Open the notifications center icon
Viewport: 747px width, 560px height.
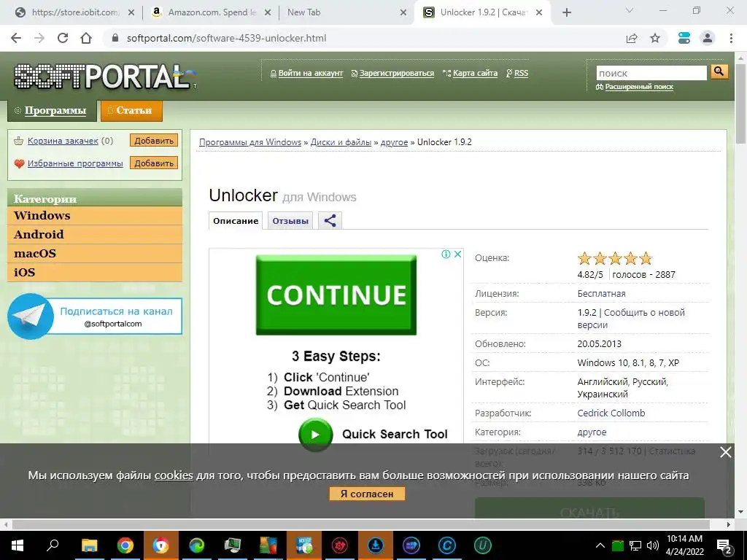click(724, 546)
